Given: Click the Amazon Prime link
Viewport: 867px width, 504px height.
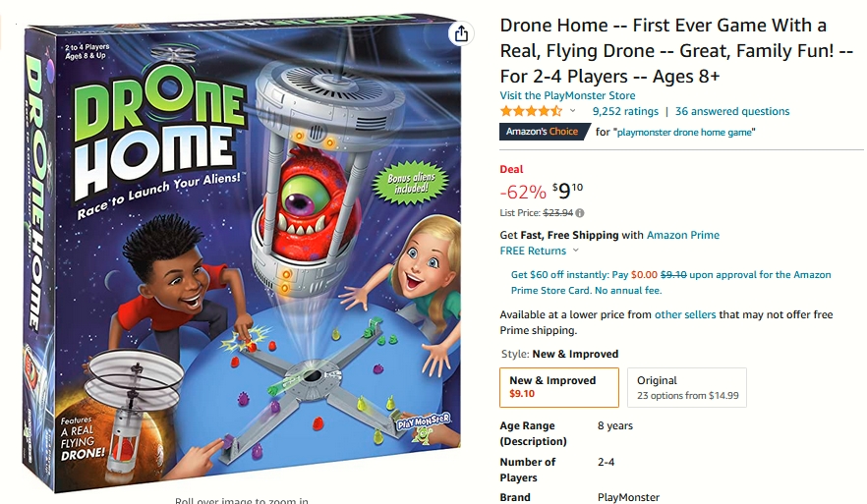Looking at the screenshot, I should click(x=683, y=235).
